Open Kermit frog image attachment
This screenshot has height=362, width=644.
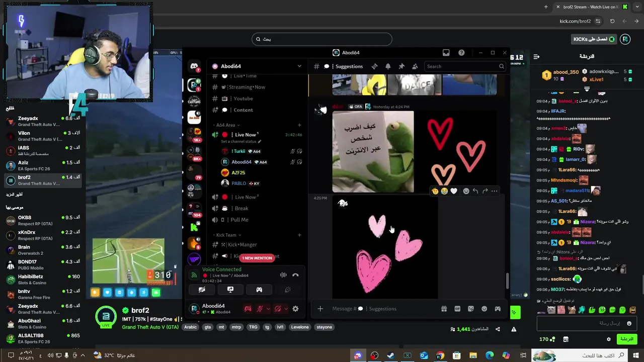coord(373,152)
